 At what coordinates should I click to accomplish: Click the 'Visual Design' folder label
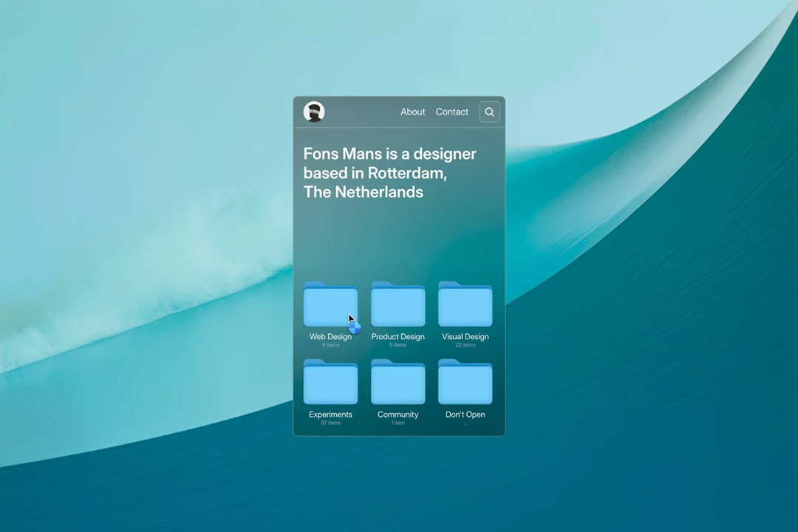point(465,336)
